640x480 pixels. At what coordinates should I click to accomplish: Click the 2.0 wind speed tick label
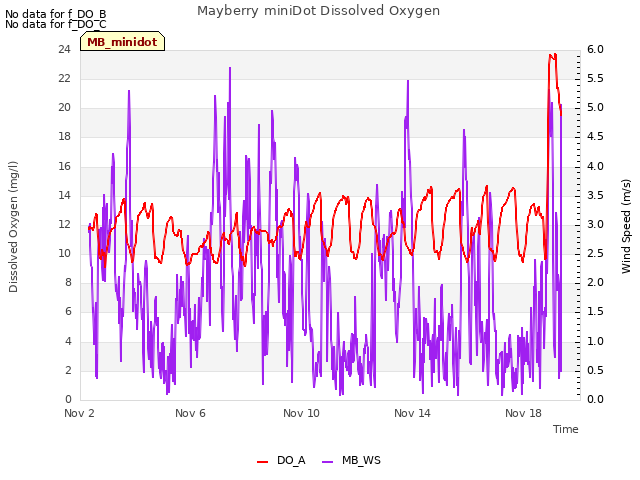[x=595, y=282]
